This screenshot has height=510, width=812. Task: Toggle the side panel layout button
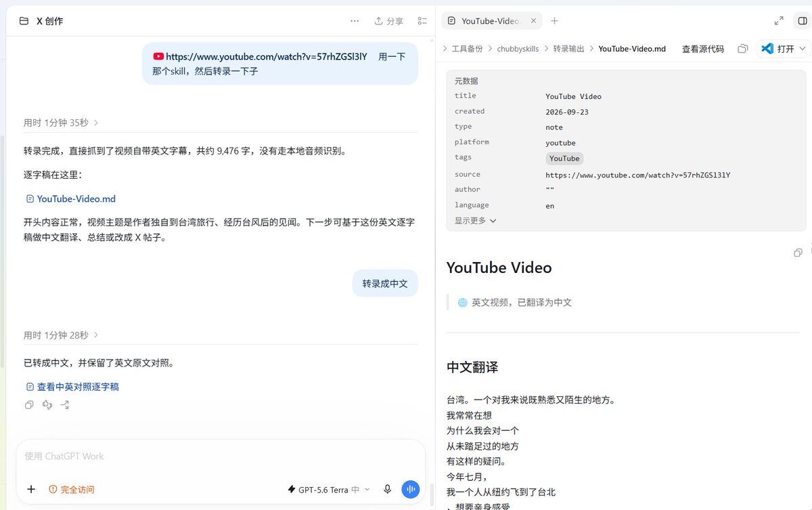(801, 21)
